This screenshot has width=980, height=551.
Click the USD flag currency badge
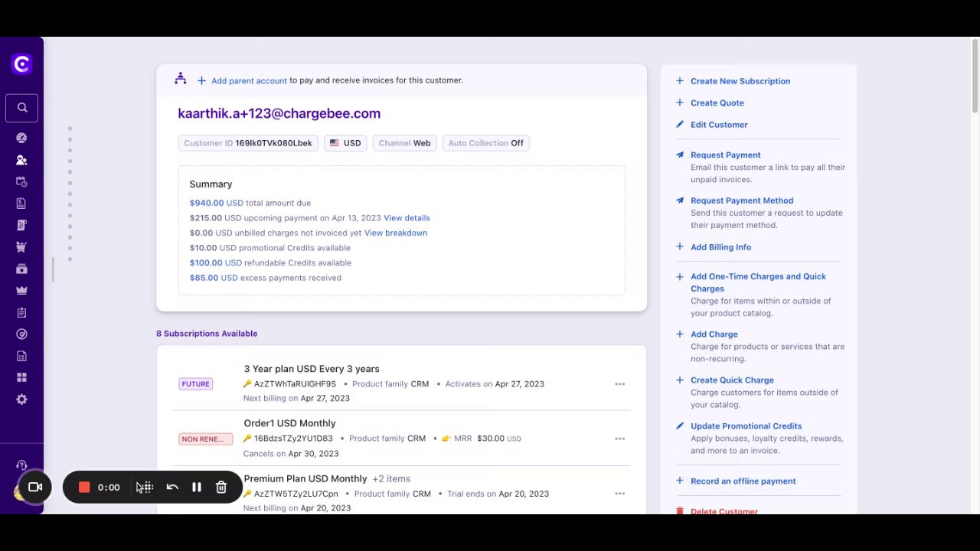tap(345, 143)
